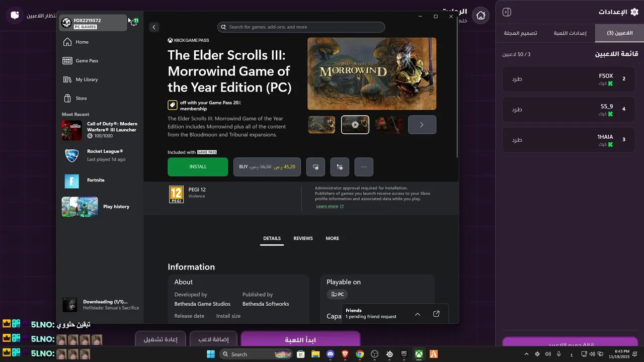Open File Explorer from taskbar
This screenshot has height=362, width=644.
(x=315, y=354)
